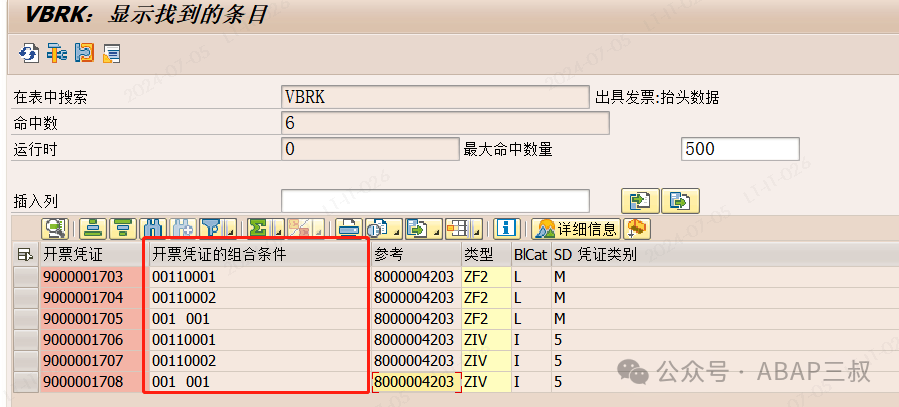Open the hammer-and-wrench settings icon
Screen dimensions: 899x407
[x=57, y=54]
